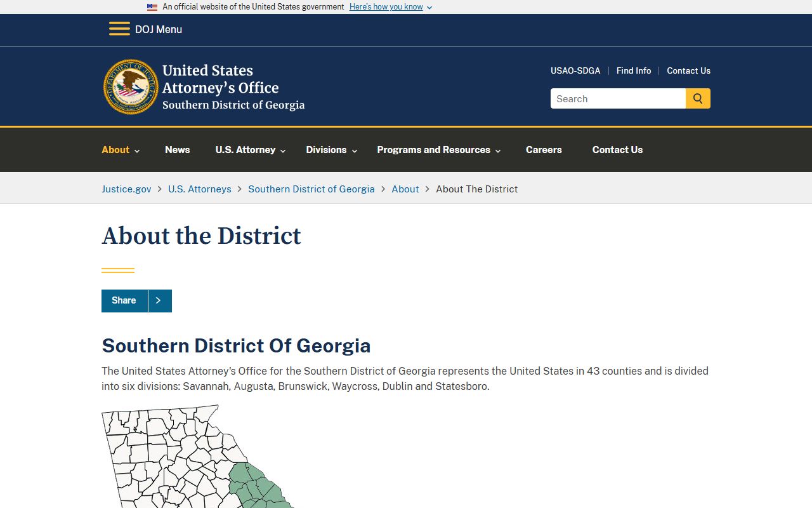This screenshot has width=812, height=508.
Task: Open the DOJ Menu hamburger icon
Action: (x=119, y=29)
